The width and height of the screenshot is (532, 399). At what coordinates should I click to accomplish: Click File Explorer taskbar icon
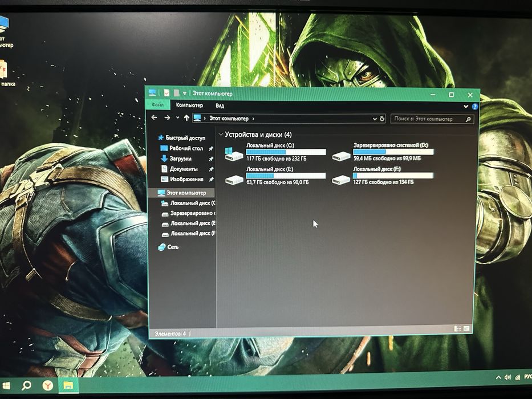click(68, 385)
